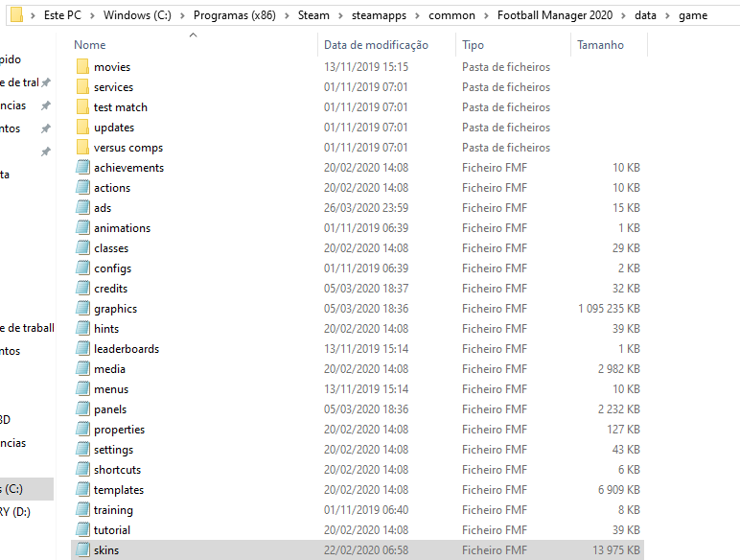Navigate to Windows (C:) in the breadcrumb

(137, 15)
